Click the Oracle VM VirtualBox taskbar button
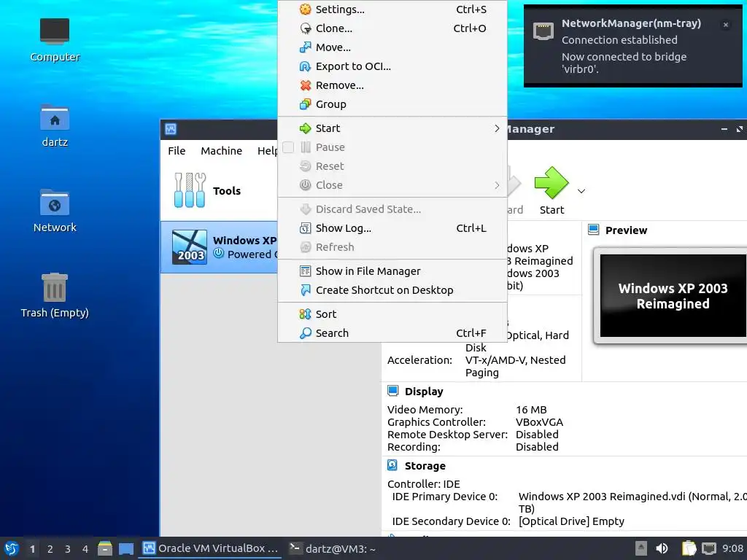The image size is (747, 560). 210,548
